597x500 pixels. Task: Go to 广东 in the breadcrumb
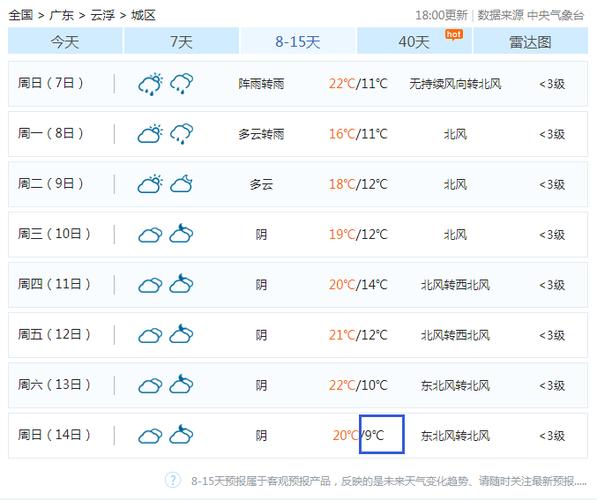61,15
